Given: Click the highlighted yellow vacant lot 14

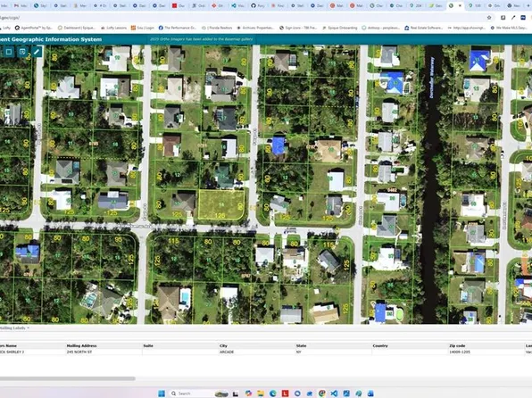Looking at the screenshot, I should coord(220,204).
